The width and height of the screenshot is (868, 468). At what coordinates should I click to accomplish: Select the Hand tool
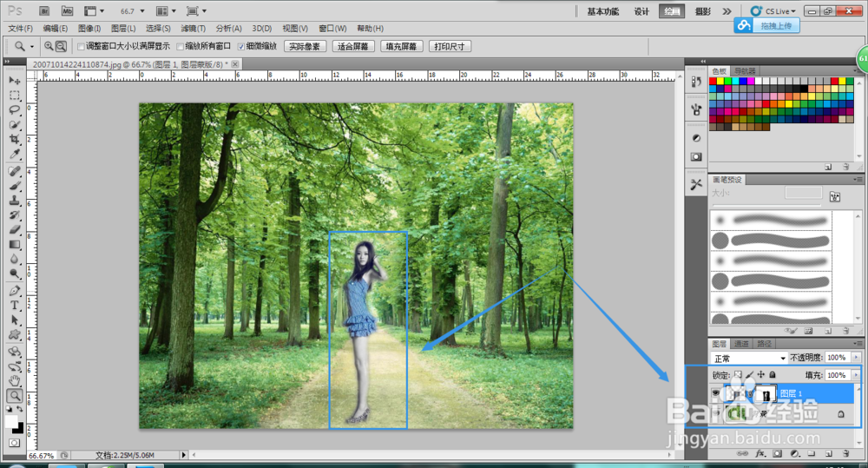click(15, 381)
